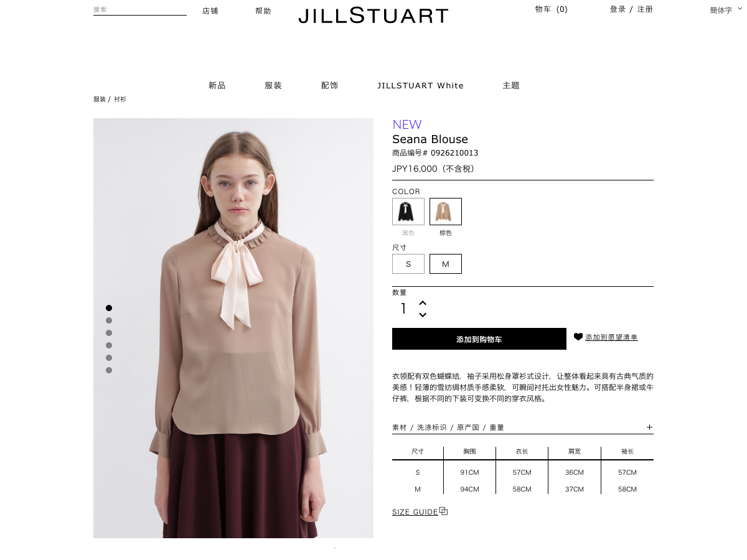Show the second product image dot
Viewport: 747px width, 560px height.
[x=109, y=320]
